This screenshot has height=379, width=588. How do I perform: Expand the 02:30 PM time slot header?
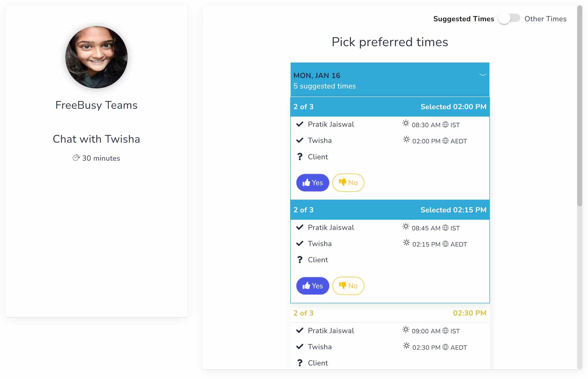[x=390, y=313]
